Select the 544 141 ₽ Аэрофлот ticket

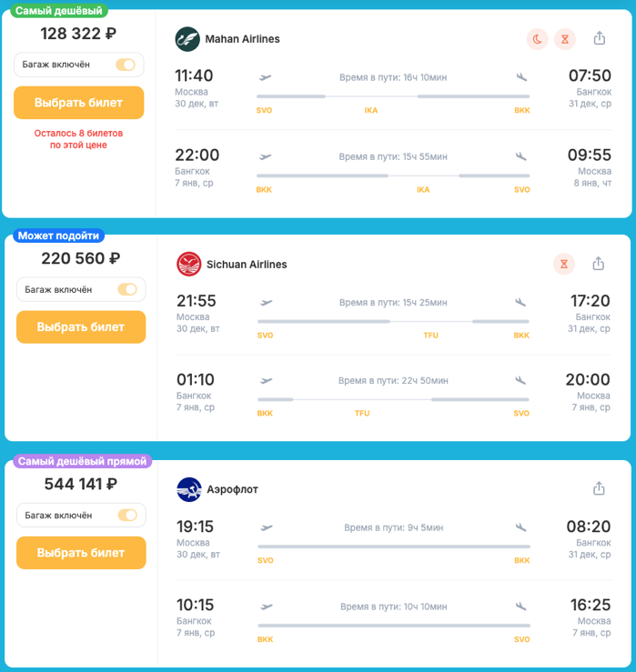[81, 553]
